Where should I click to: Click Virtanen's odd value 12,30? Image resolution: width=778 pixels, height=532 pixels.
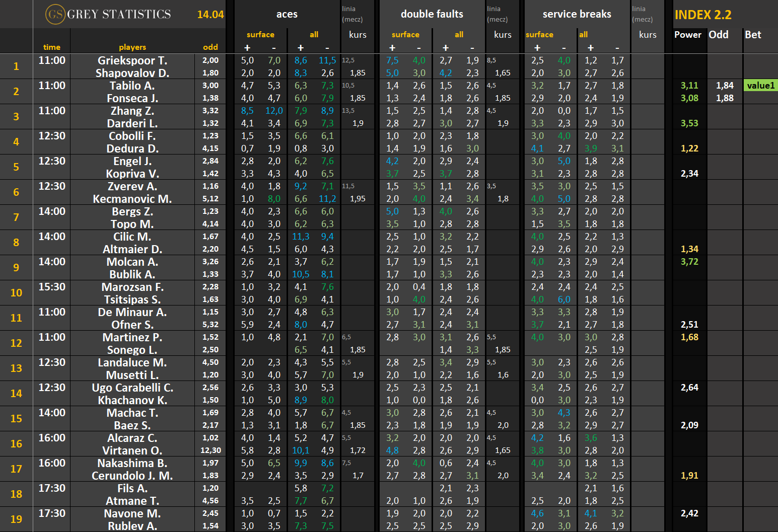point(210,450)
